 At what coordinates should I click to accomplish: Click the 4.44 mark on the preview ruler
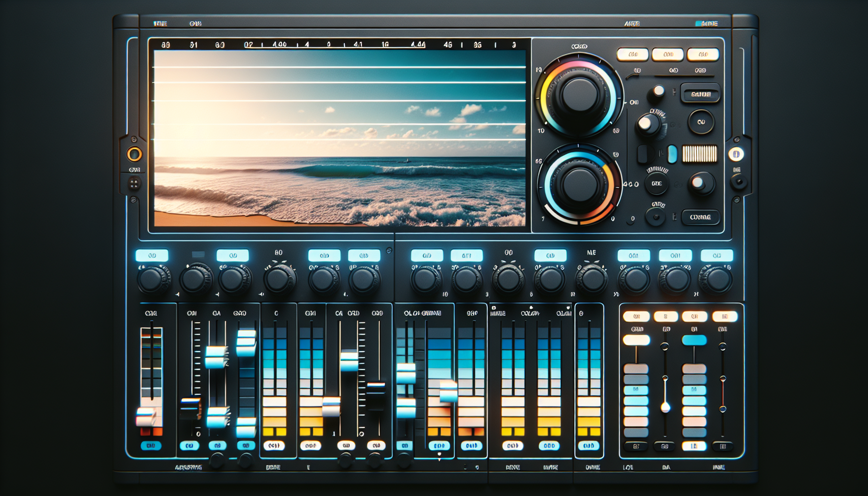click(x=418, y=45)
